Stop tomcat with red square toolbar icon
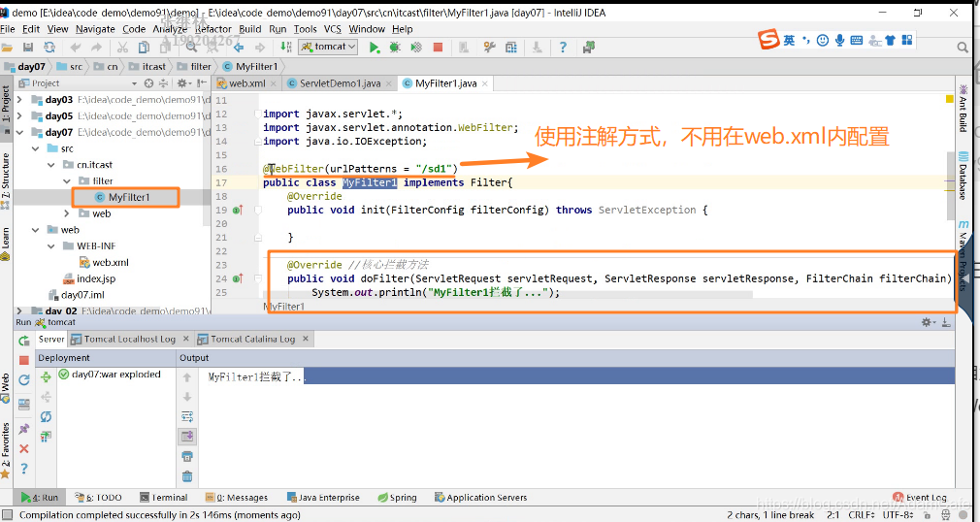Viewport: 980px width, 522px height. [439, 47]
